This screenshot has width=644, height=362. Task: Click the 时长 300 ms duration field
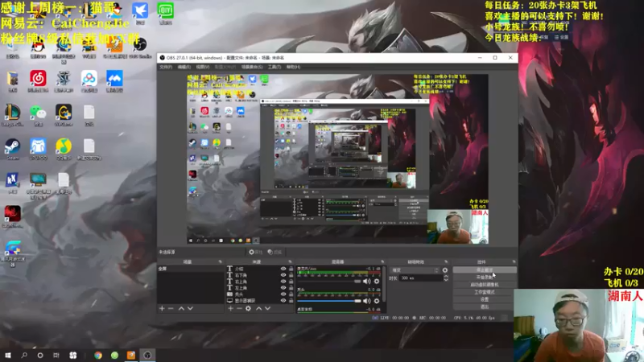421,278
